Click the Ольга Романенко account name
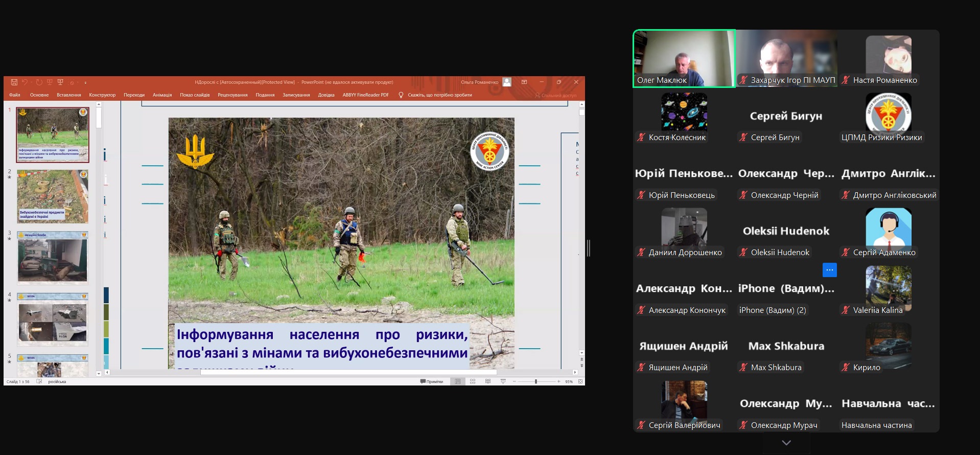 point(479,82)
